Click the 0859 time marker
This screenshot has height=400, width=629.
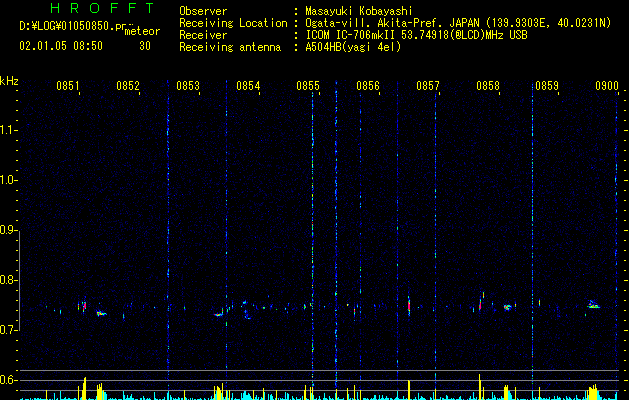547,86
